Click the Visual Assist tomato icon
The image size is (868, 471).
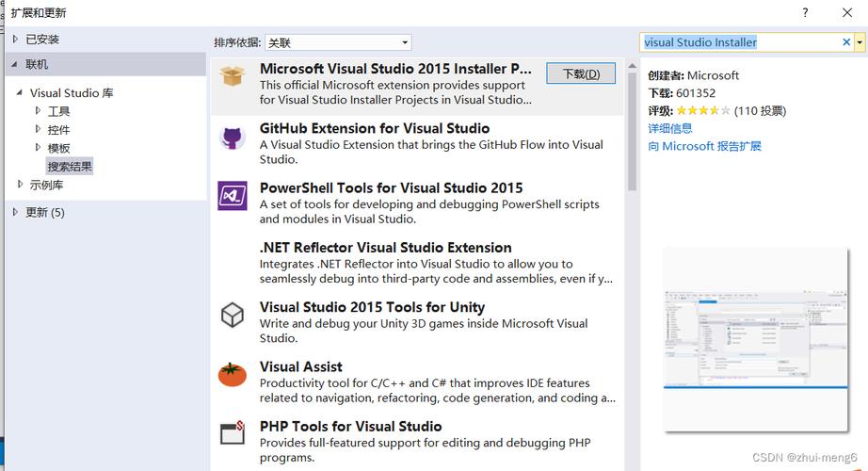233,374
